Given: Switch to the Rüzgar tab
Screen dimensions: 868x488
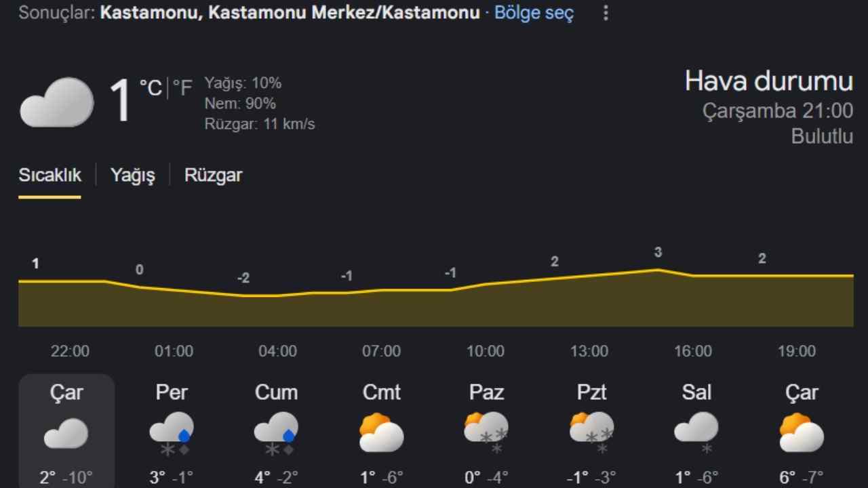Looking at the screenshot, I should point(213,176).
